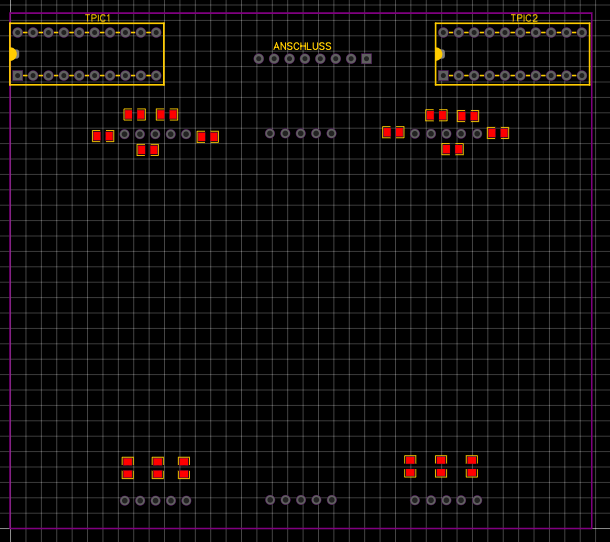This screenshot has width=610, height=542.
Task: Click middle pad of bottom center five-pad row
Action: (301, 500)
